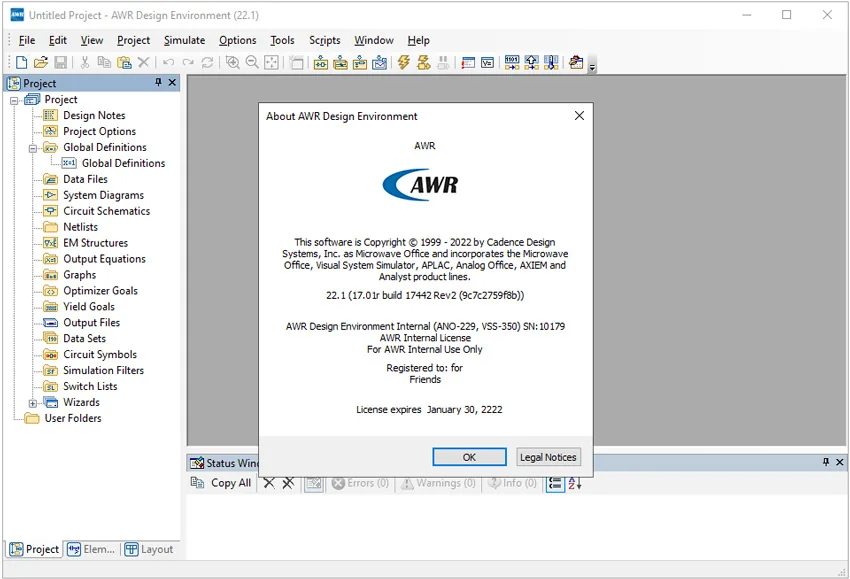The width and height of the screenshot is (850, 579).
Task: Collapse the Global Definitions tree node
Action: coord(33,148)
